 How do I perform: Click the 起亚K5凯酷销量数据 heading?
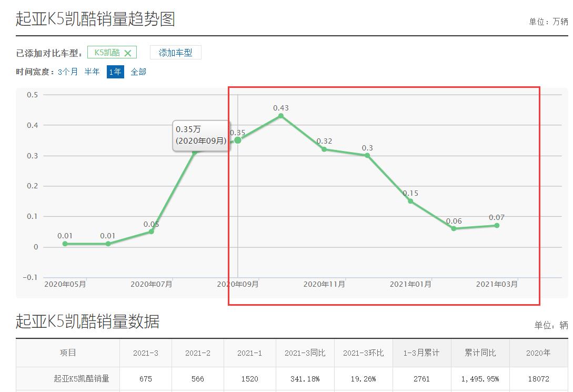click(x=87, y=321)
